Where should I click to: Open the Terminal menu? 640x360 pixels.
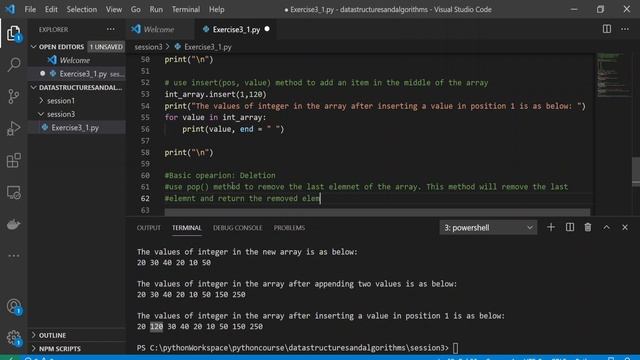pyautogui.click(x=186, y=9)
